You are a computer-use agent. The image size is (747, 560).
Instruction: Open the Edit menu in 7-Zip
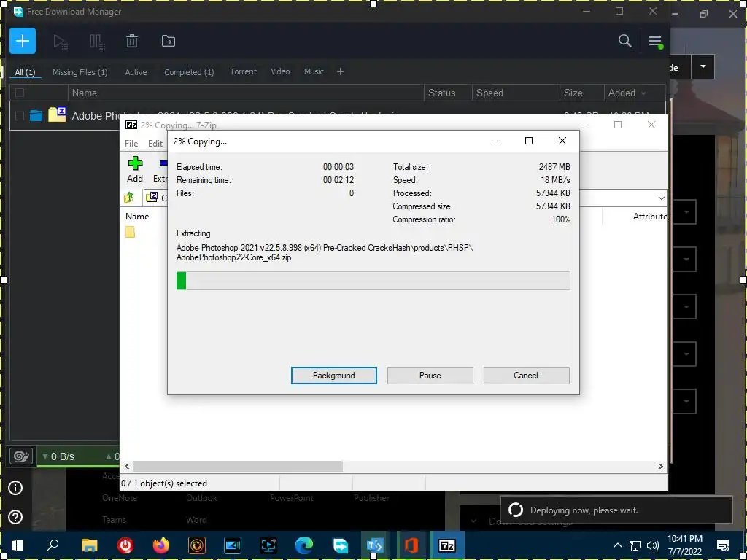pos(155,144)
